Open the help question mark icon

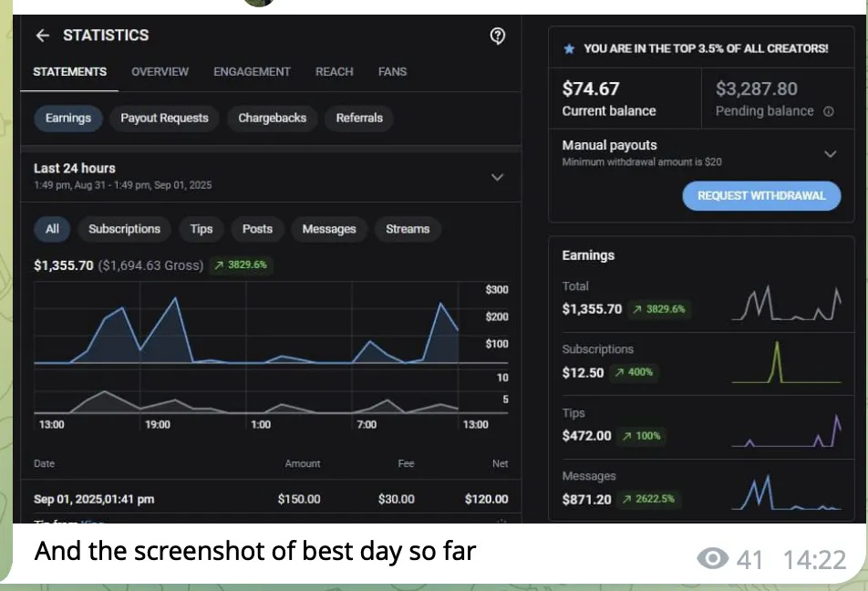pyautogui.click(x=497, y=36)
